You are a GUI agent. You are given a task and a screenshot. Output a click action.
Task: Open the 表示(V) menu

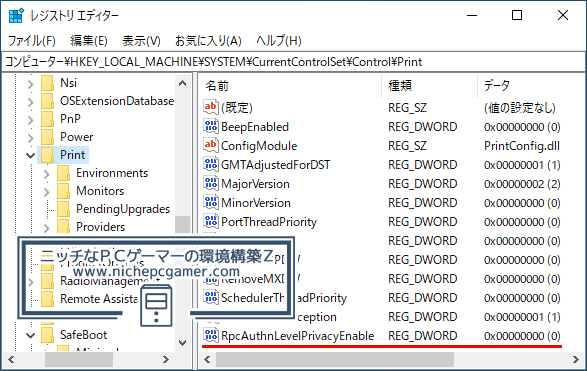(141, 40)
